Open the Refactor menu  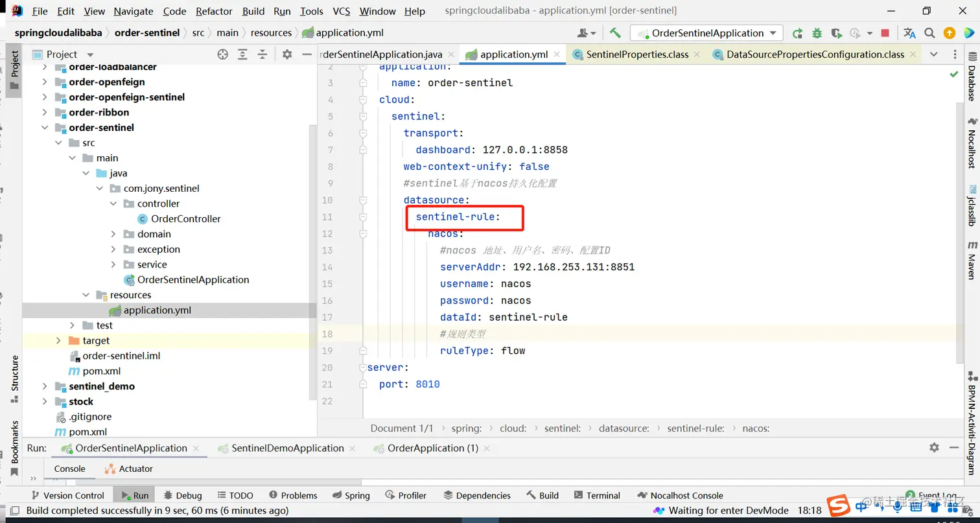(x=214, y=11)
